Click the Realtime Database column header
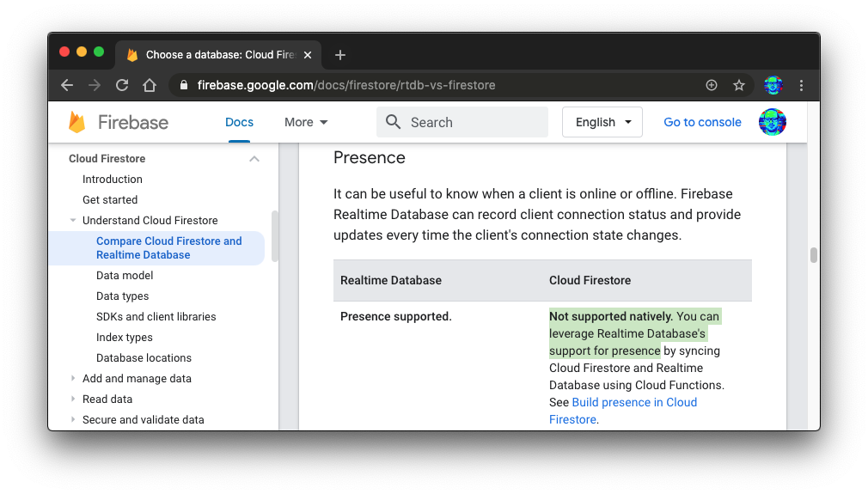Image resolution: width=868 pixels, height=494 pixels. pyautogui.click(x=391, y=280)
